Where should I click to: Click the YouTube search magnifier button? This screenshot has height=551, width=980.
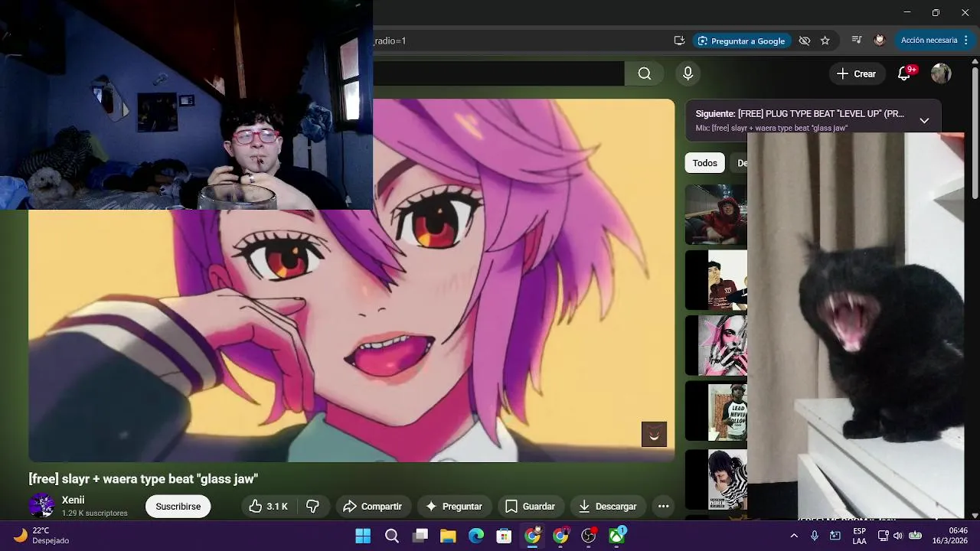pos(645,73)
